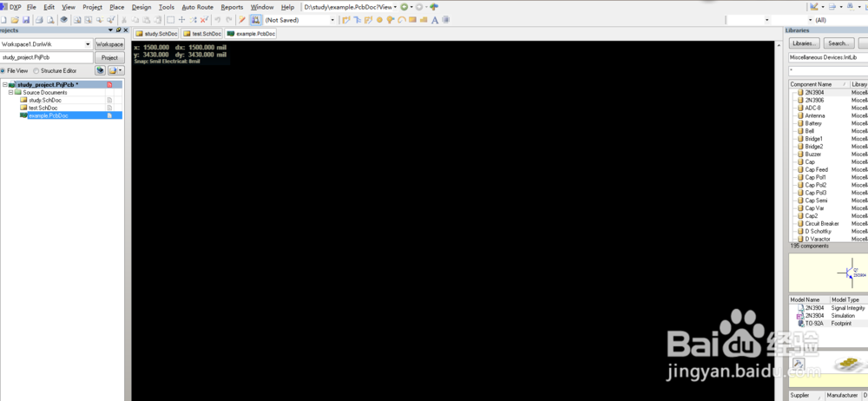Image resolution: width=868 pixels, height=401 pixels.
Task: Click the red modified-document icon beside study_project.PrjPcb
Action: pos(109,85)
